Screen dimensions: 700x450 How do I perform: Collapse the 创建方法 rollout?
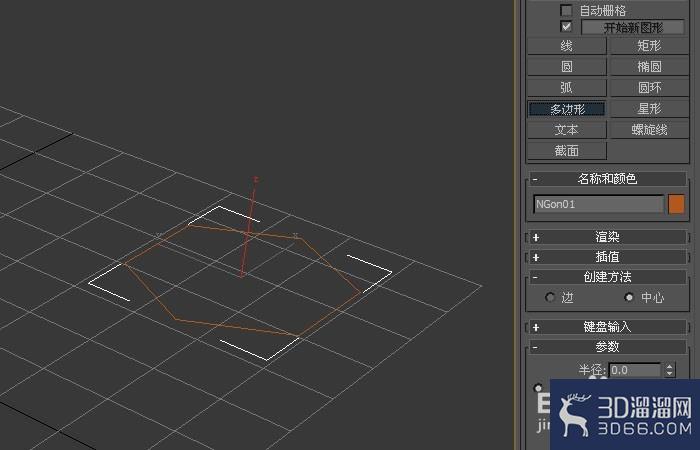(x=608, y=277)
